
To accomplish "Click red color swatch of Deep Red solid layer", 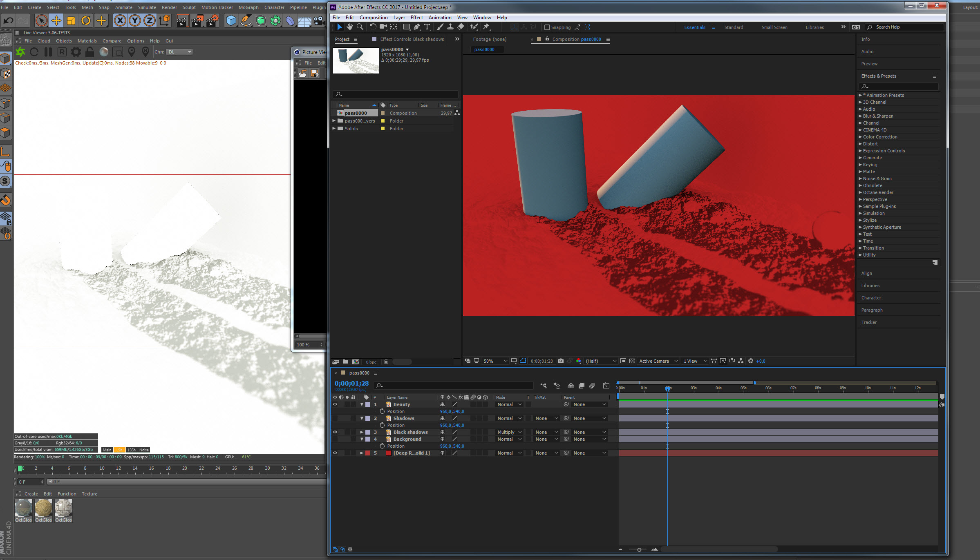I will pos(368,453).
